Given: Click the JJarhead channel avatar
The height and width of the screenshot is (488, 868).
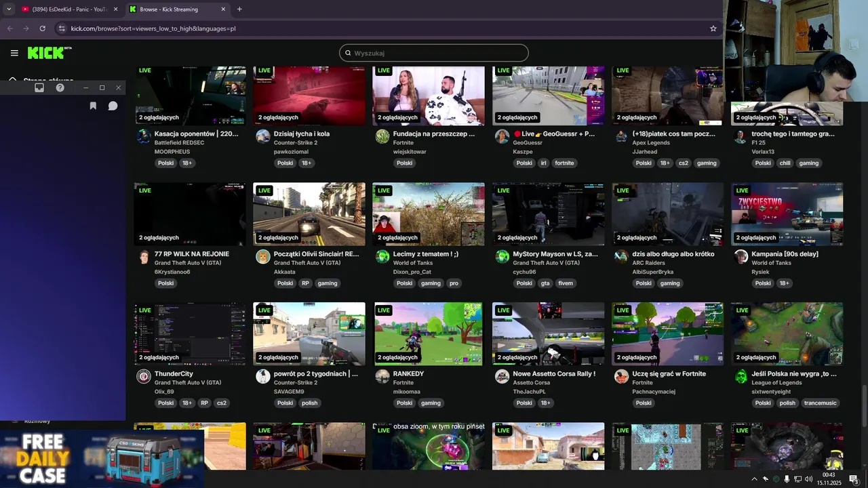Looking at the screenshot, I should [621, 136].
